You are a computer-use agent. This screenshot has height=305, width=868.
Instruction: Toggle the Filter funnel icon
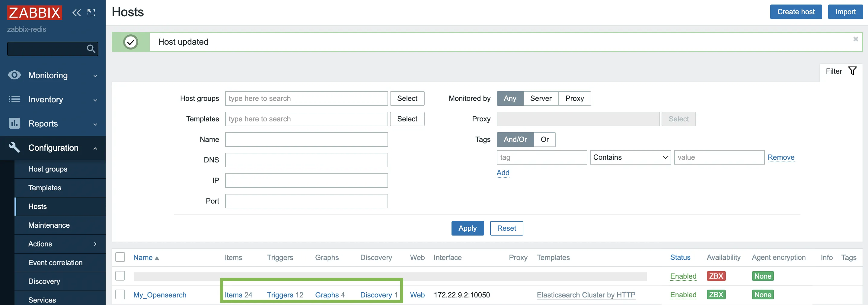click(x=852, y=71)
